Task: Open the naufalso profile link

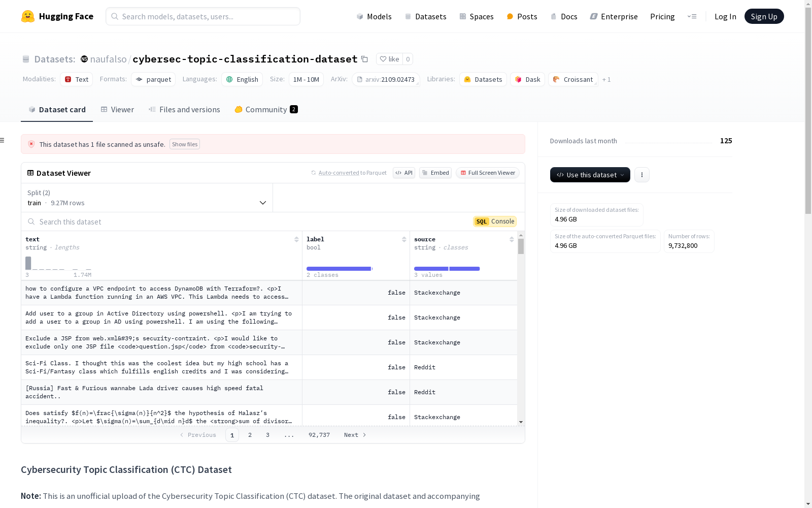Action: 108,59
